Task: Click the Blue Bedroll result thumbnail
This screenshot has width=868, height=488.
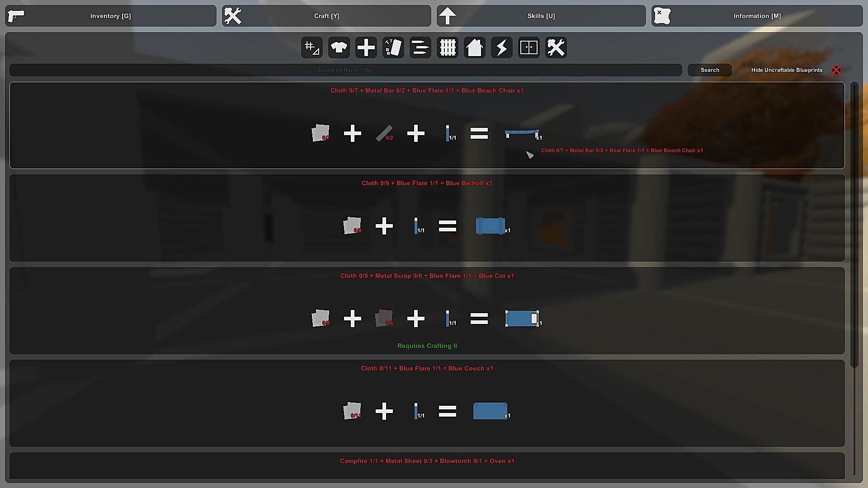Action: [489, 225]
